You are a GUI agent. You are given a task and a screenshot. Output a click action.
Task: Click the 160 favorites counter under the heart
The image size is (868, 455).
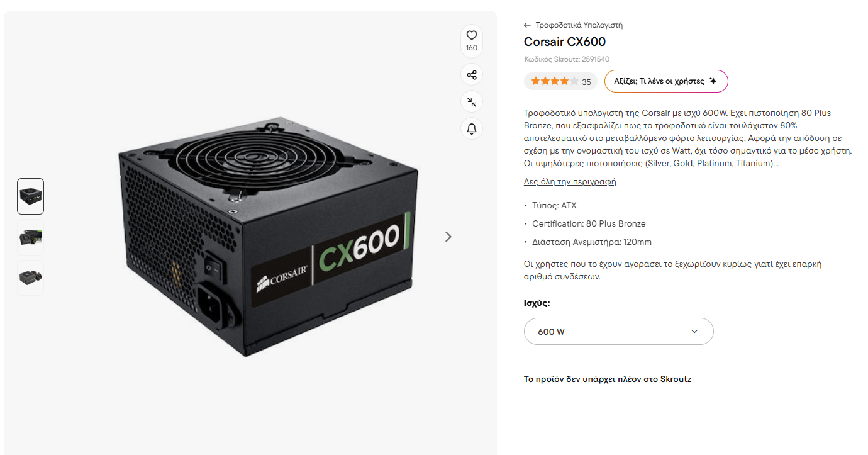[x=472, y=48]
